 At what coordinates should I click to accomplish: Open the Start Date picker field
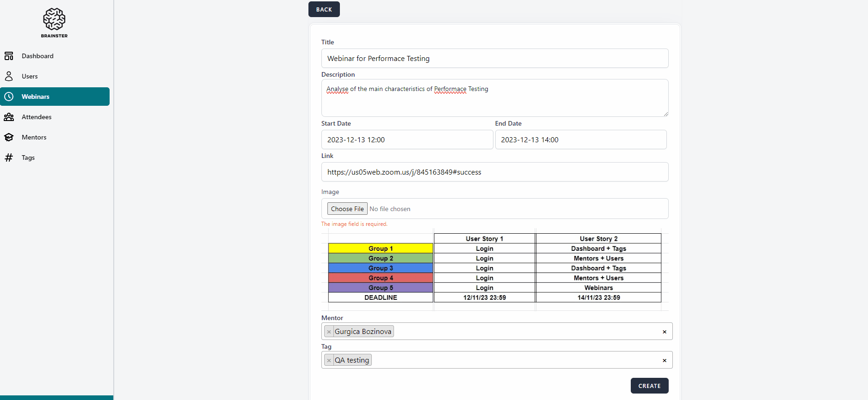pos(406,139)
